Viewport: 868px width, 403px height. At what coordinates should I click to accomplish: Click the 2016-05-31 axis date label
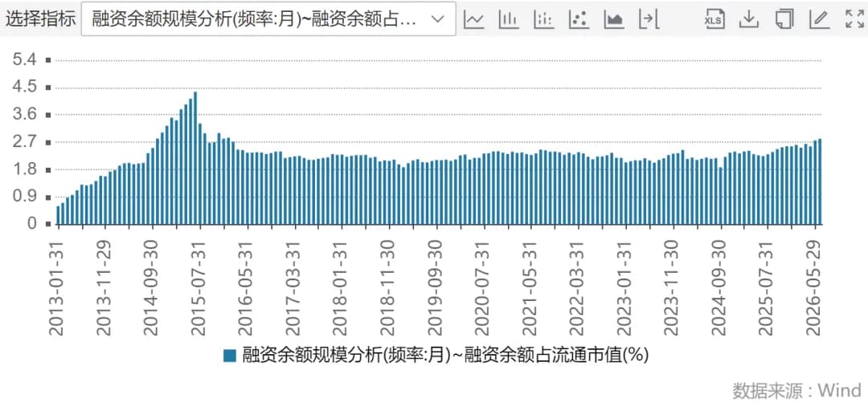point(247,288)
